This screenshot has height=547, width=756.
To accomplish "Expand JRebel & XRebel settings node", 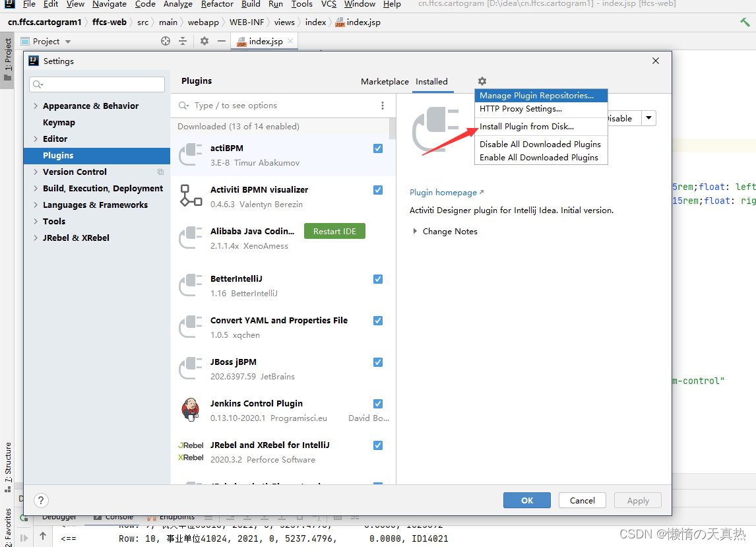I will [36, 238].
